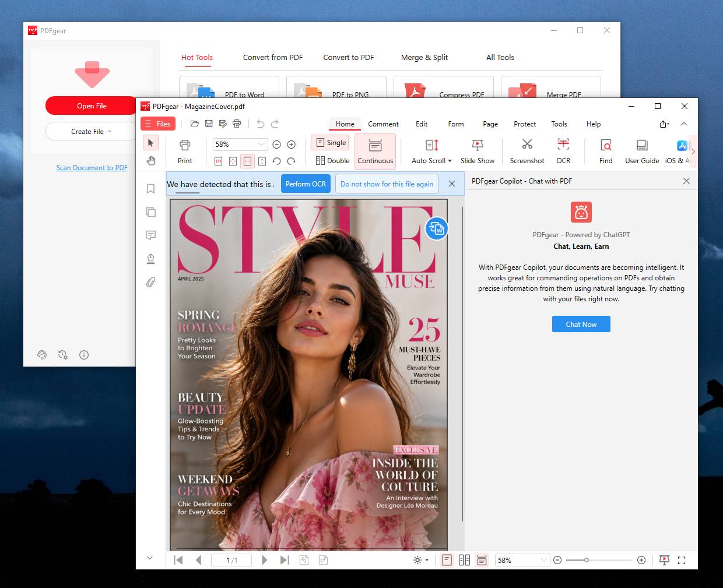Click Do not show for this file again
Viewport: 723px width, 588px height.
click(x=387, y=184)
